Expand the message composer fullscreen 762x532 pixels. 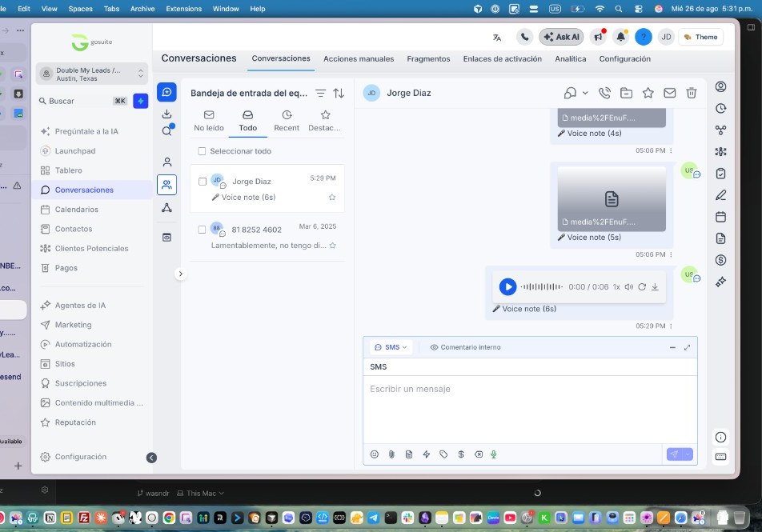click(687, 347)
